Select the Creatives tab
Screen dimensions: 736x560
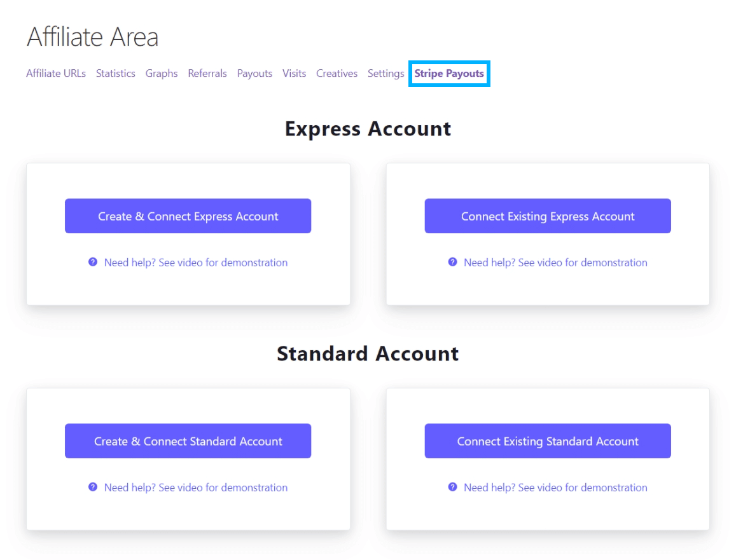point(337,73)
